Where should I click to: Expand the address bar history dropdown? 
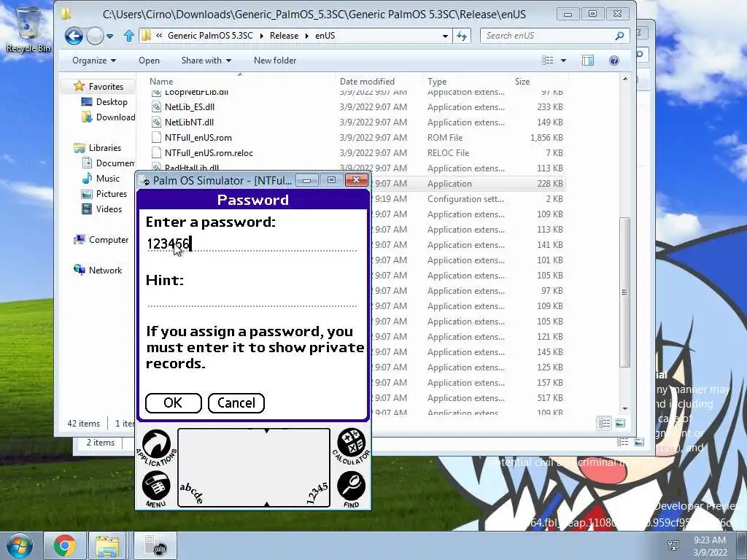tap(445, 36)
